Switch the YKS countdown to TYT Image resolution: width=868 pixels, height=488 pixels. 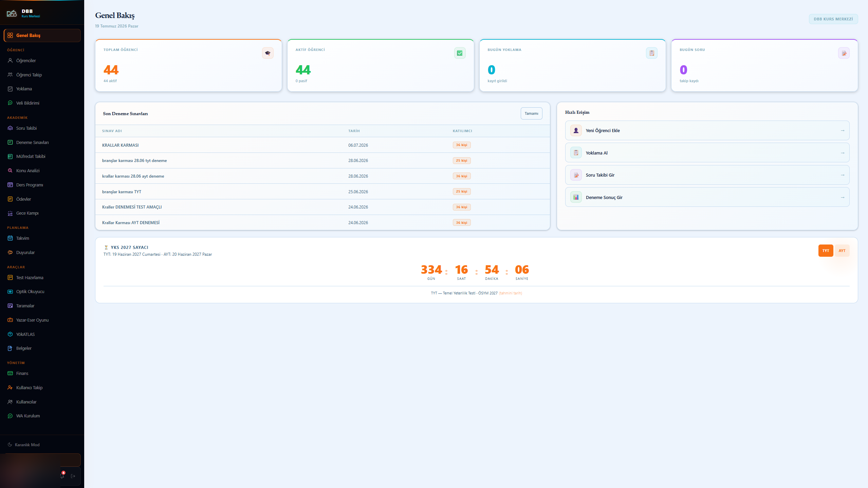coord(826,251)
